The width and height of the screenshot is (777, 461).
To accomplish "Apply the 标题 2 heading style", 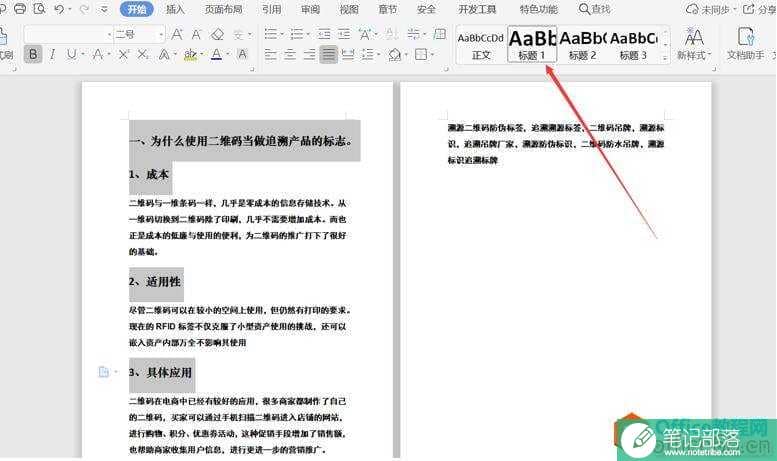I will [583, 45].
